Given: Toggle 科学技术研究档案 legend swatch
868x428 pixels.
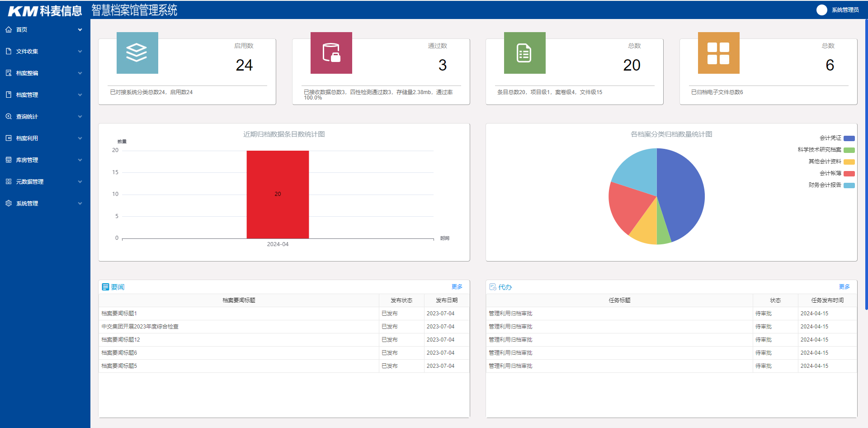Looking at the screenshot, I should [849, 150].
